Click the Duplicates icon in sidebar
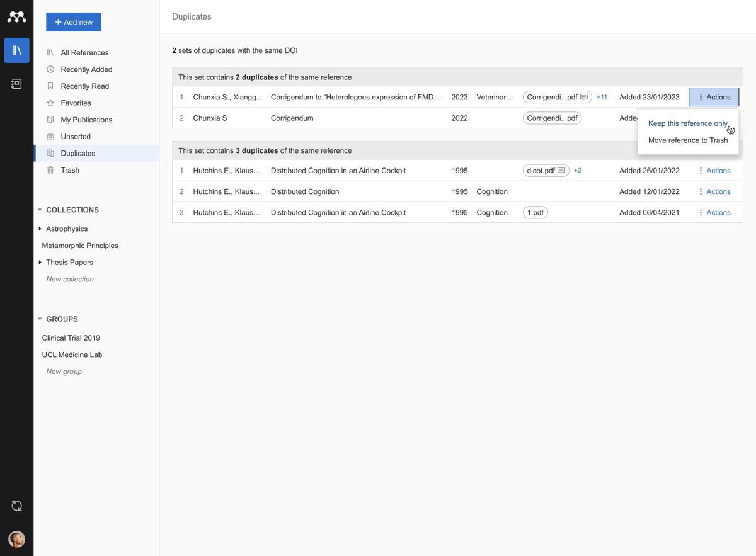This screenshot has width=756, height=556. click(x=50, y=153)
